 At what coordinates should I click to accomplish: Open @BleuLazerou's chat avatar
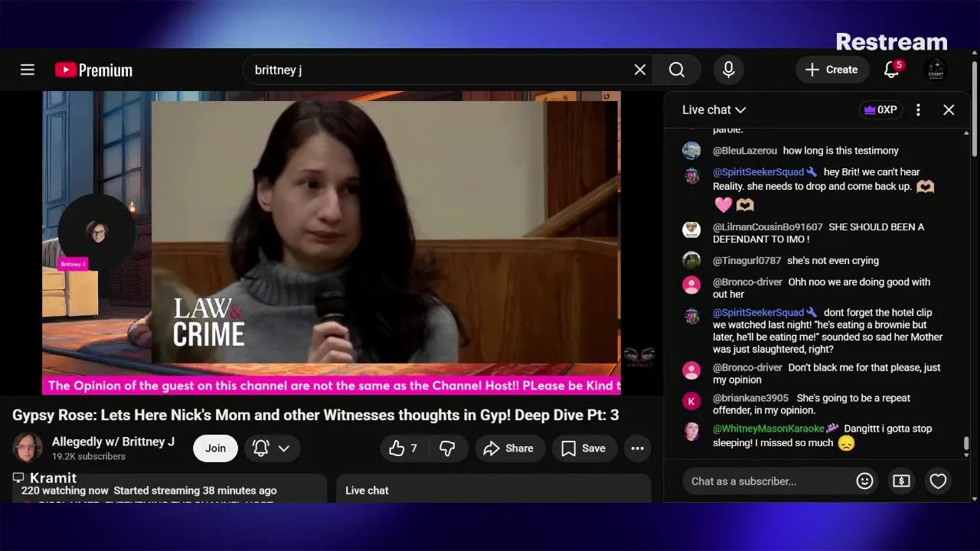(x=691, y=150)
